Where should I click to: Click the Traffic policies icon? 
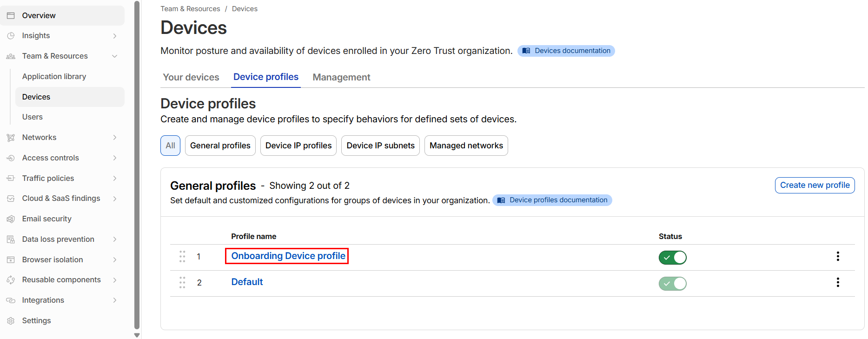[x=11, y=179]
